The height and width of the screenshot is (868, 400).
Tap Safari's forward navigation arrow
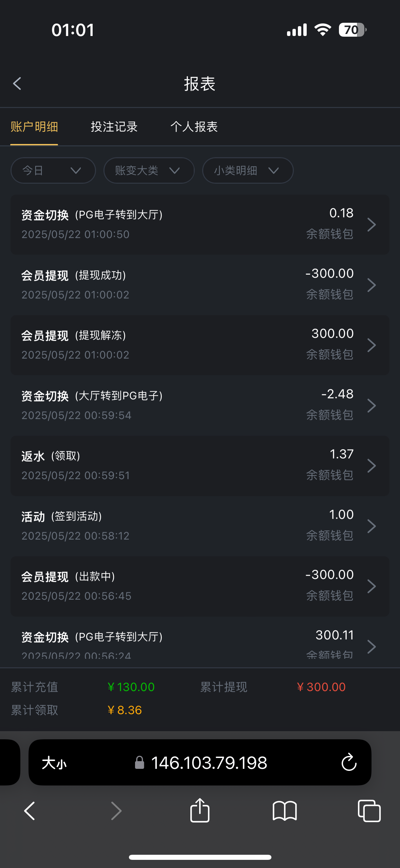[116, 811]
